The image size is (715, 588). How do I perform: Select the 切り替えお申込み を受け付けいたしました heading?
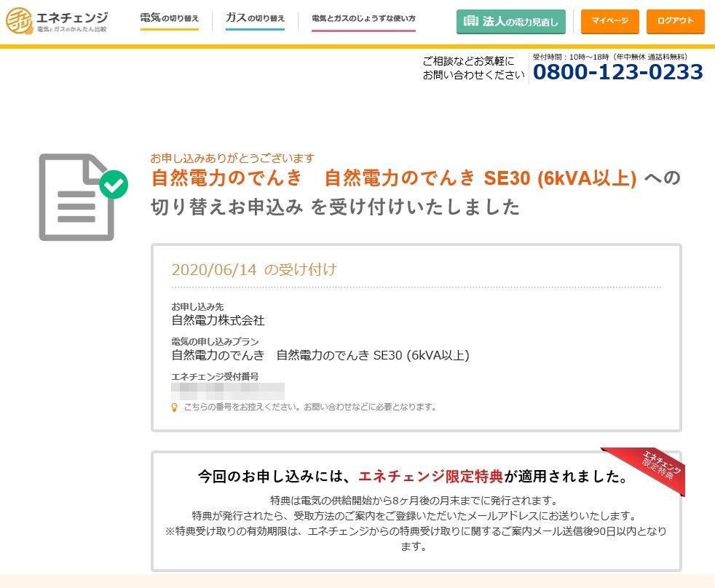click(335, 207)
